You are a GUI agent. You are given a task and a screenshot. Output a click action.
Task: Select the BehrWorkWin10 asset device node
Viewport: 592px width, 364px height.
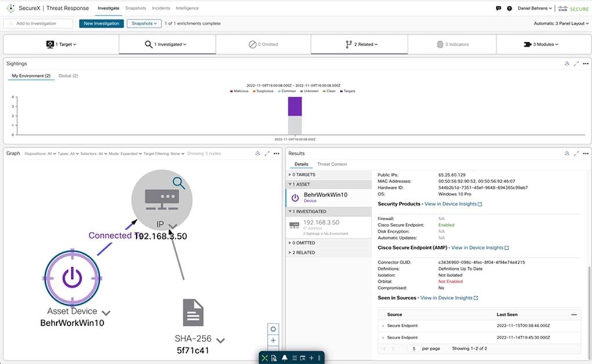pos(72,278)
